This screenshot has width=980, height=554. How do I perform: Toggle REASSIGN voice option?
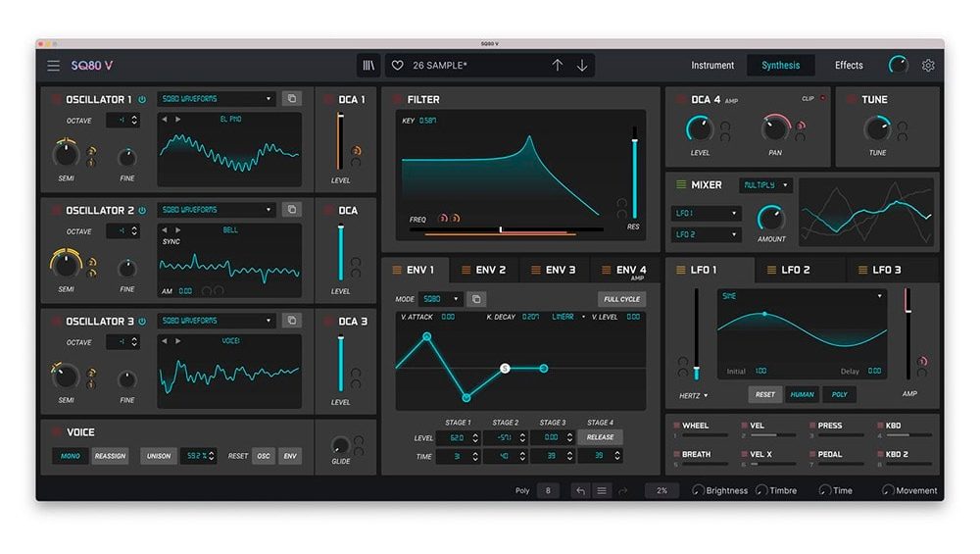point(110,456)
